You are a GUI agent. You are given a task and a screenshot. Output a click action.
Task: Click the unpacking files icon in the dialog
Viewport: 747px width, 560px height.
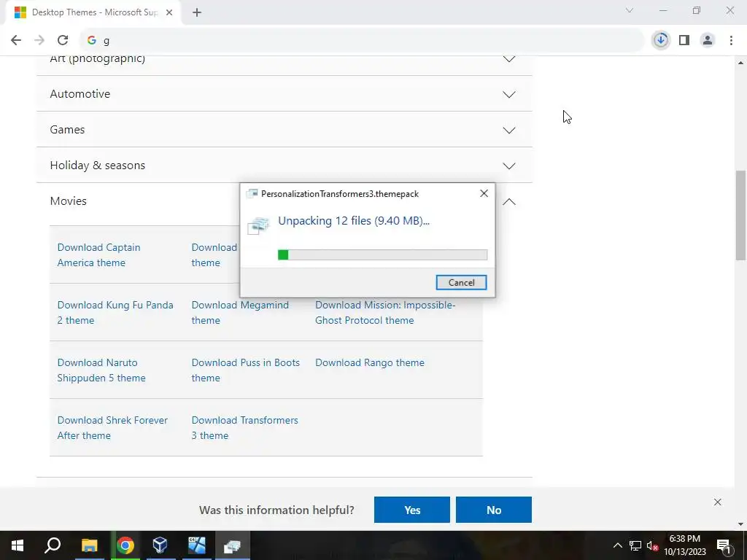259,225
